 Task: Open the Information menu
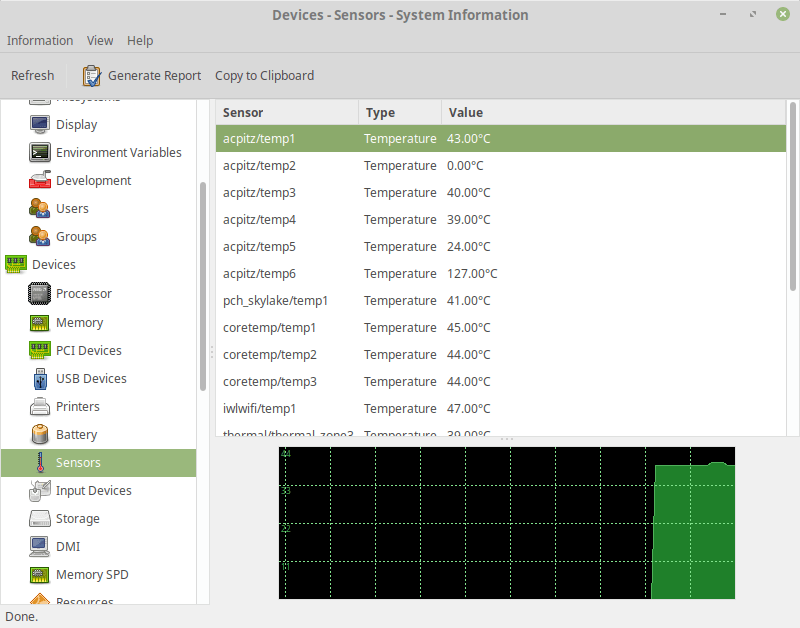point(40,40)
